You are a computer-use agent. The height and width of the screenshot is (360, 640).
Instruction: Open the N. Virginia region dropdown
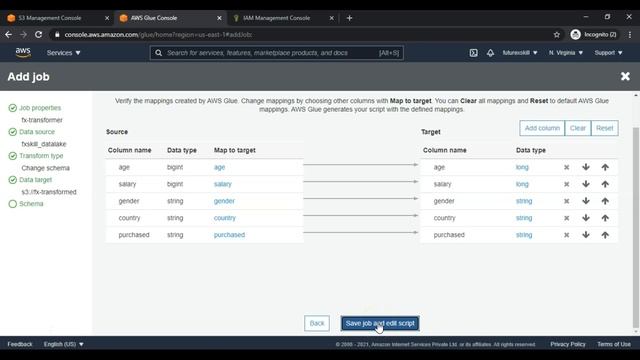[566, 53]
